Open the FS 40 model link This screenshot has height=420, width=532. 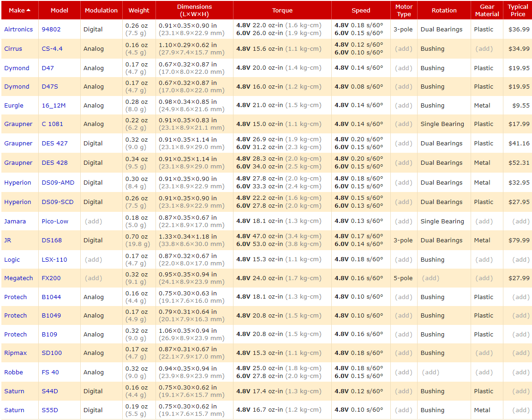(50, 372)
